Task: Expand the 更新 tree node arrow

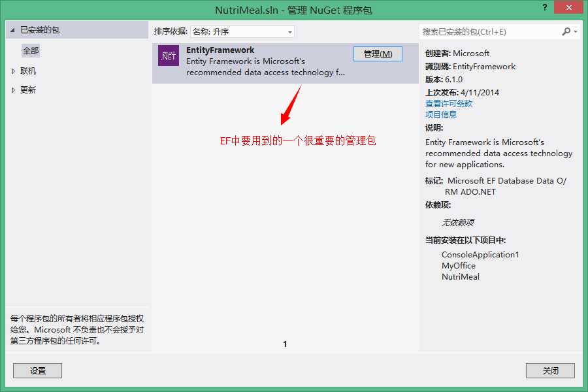Action: pyautogui.click(x=13, y=90)
